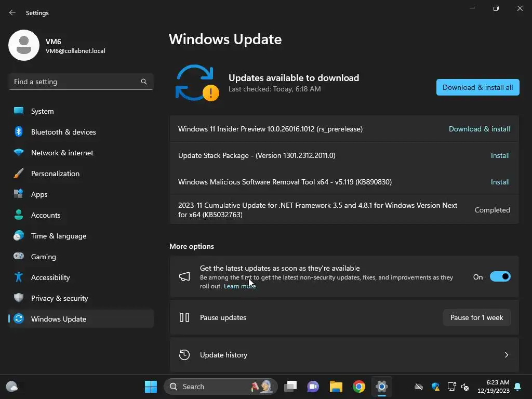Open the System settings category
Screen dimensions: 532x399
click(x=81, y=111)
